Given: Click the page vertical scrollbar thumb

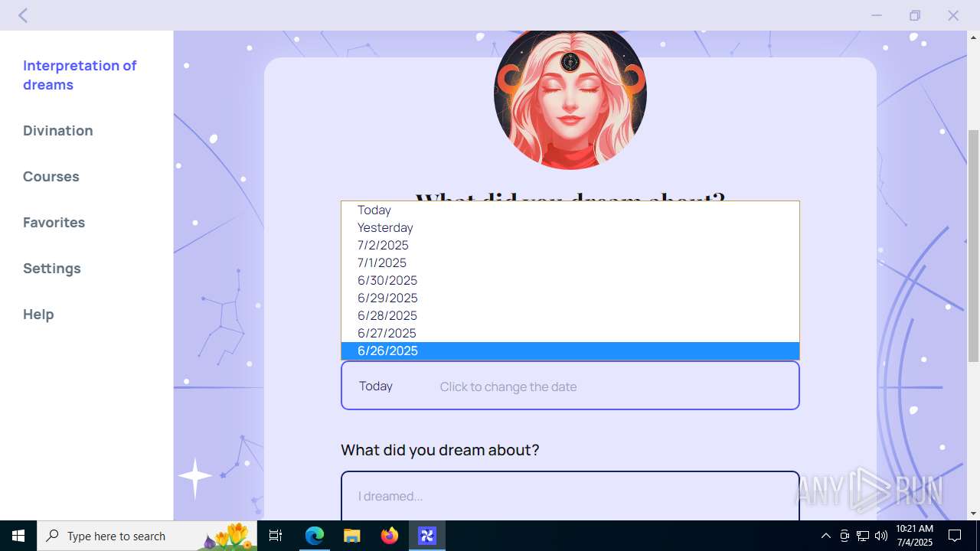Looking at the screenshot, I should pos(973,245).
